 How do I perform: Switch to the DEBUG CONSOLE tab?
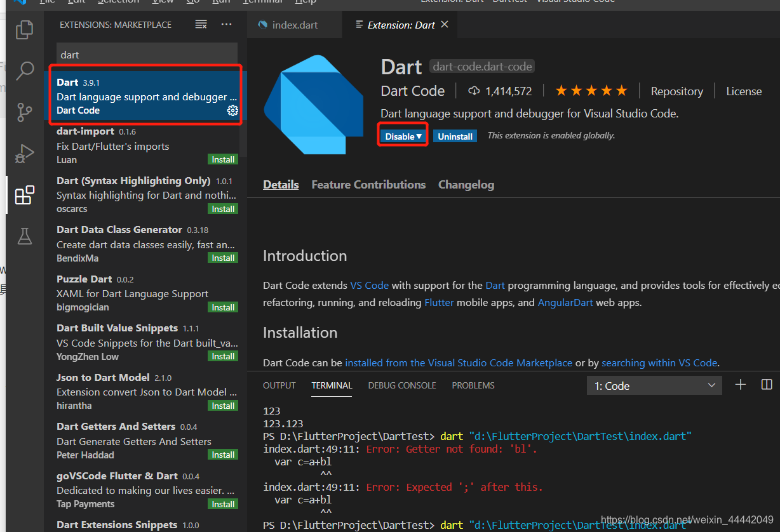point(402,385)
